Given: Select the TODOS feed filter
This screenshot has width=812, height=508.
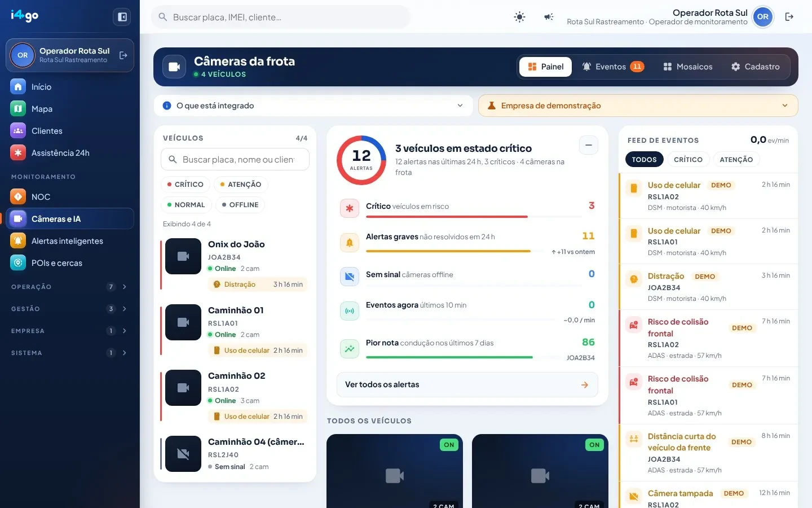Looking at the screenshot, I should tap(644, 160).
